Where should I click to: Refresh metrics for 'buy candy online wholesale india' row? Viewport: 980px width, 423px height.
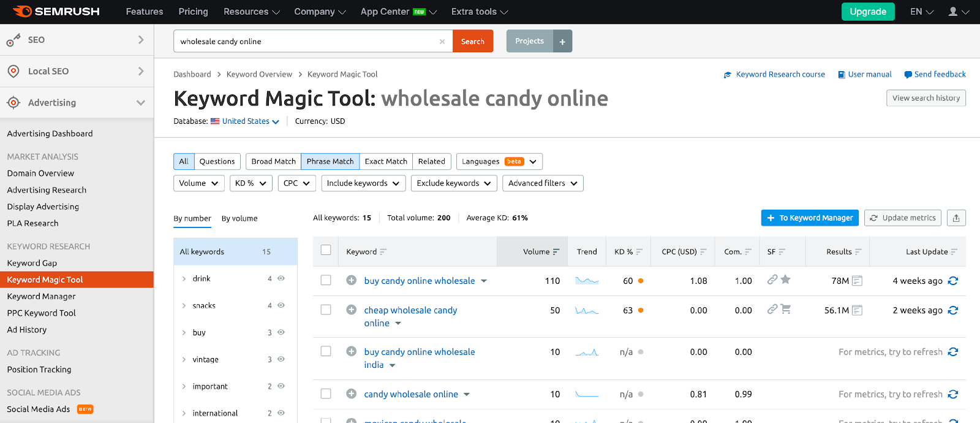click(953, 352)
